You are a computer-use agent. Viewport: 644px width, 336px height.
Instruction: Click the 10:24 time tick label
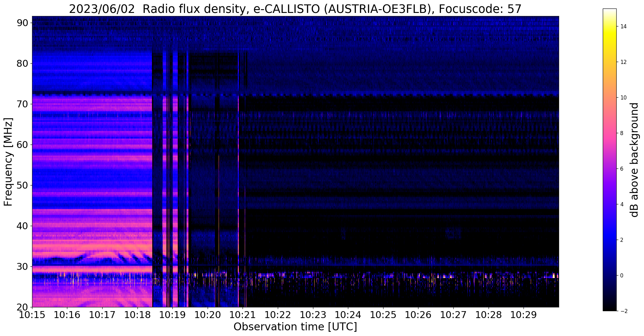tap(348, 314)
